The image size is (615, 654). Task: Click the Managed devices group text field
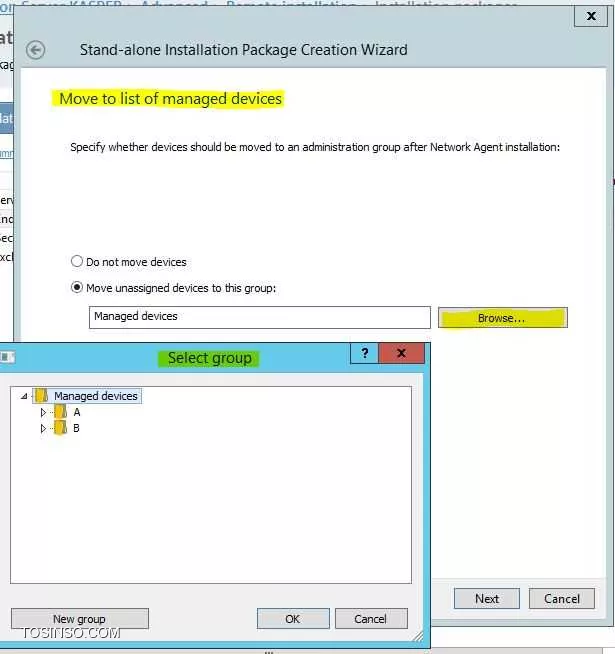pos(260,317)
